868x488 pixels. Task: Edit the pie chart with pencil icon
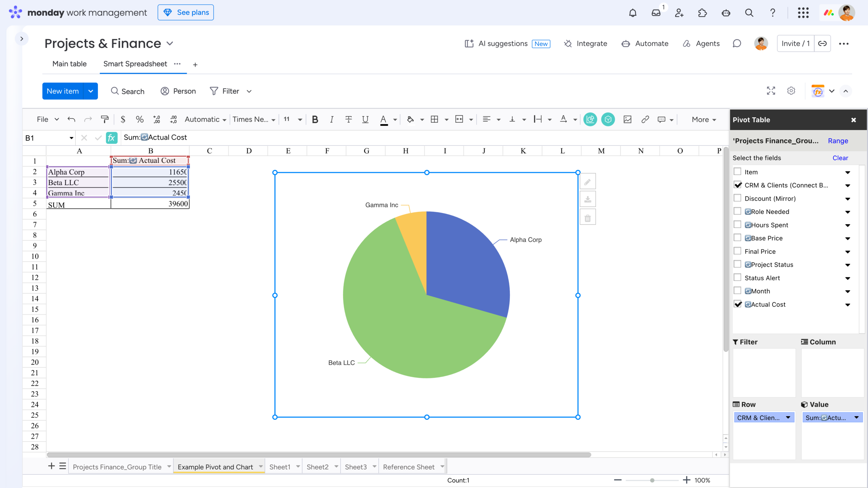(x=588, y=182)
